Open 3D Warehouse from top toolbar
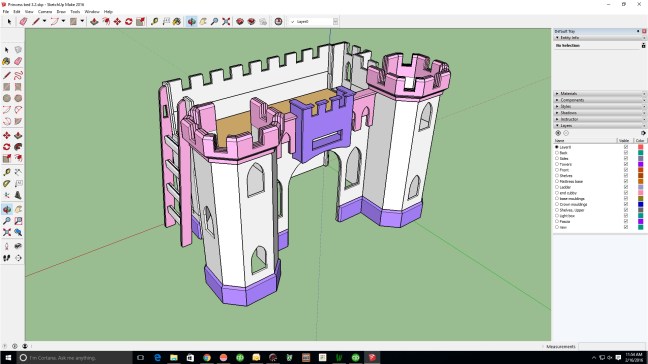Screen dimensions: 648x364 tap(240, 21)
